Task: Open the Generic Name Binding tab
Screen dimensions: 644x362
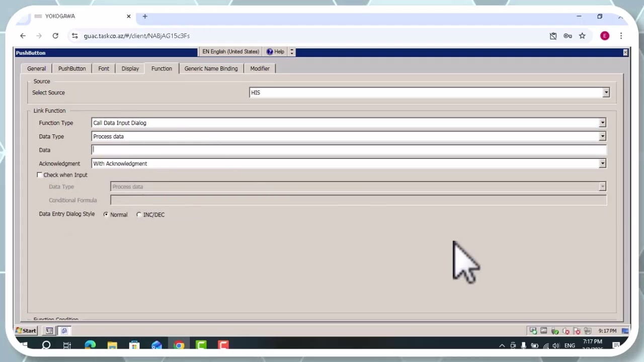Action: [211, 68]
